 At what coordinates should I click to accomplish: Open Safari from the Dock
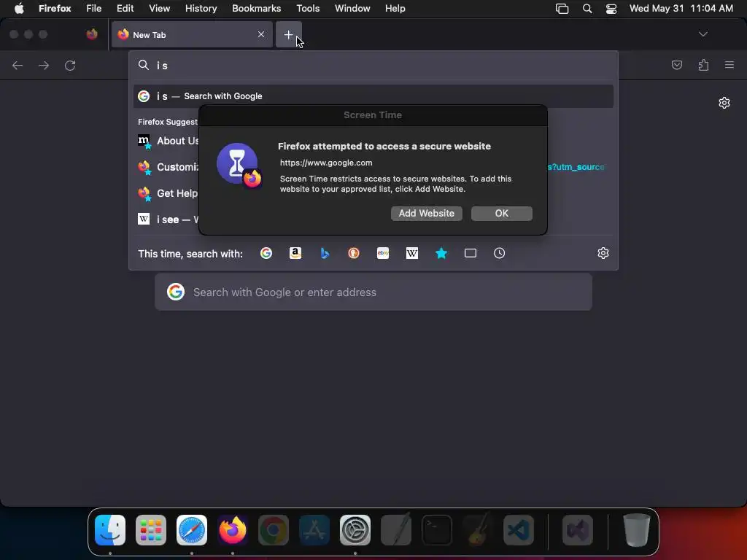coord(192,530)
